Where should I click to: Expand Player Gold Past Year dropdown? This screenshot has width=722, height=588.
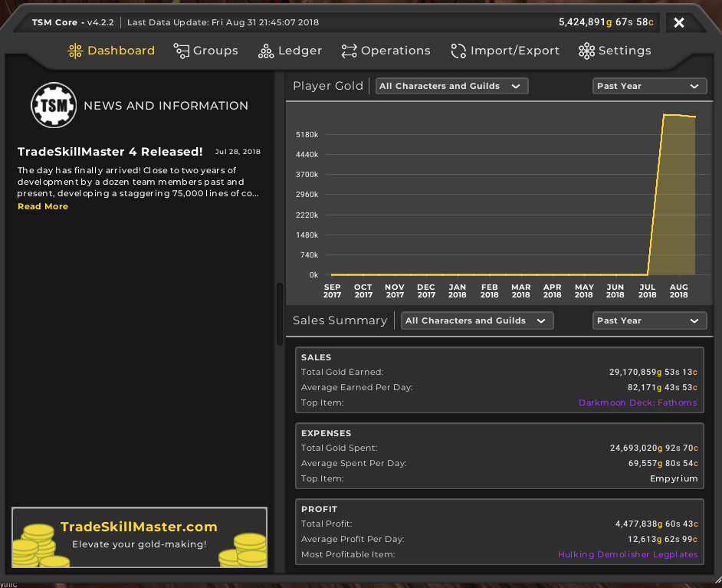649,86
